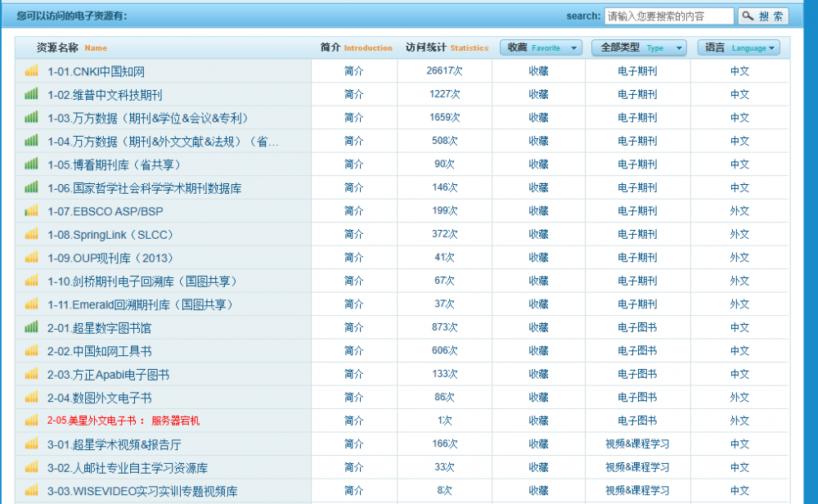Click the magnifier icon in the 搜索 button
Viewport: 818px width, 504px height.
point(748,15)
